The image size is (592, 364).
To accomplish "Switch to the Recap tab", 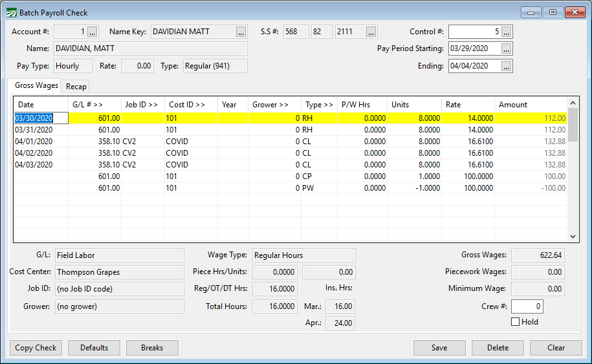I will 76,87.
